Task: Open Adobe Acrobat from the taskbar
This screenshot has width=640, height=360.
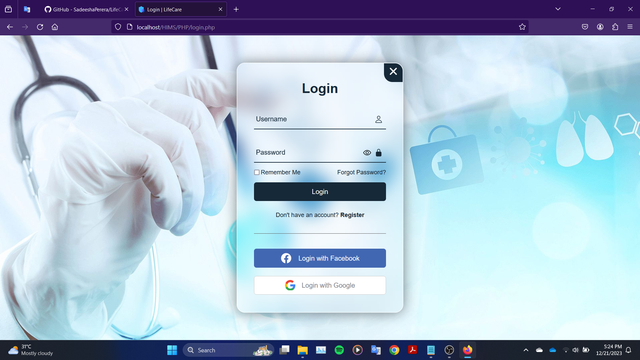Action: 412,350
